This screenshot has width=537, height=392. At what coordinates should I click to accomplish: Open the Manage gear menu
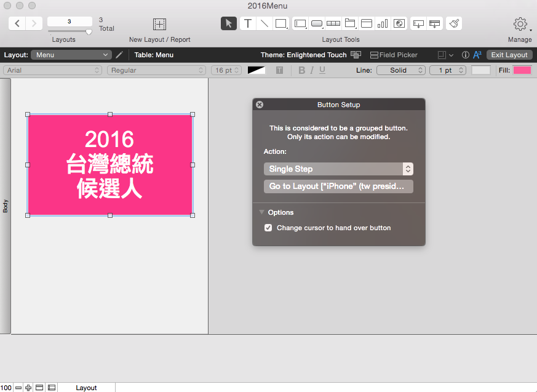pyautogui.click(x=520, y=24)
